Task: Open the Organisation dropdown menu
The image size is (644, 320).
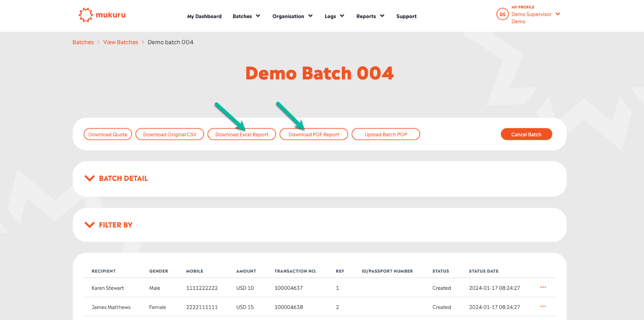Action: pyautogui.click(x=292, y=16)
